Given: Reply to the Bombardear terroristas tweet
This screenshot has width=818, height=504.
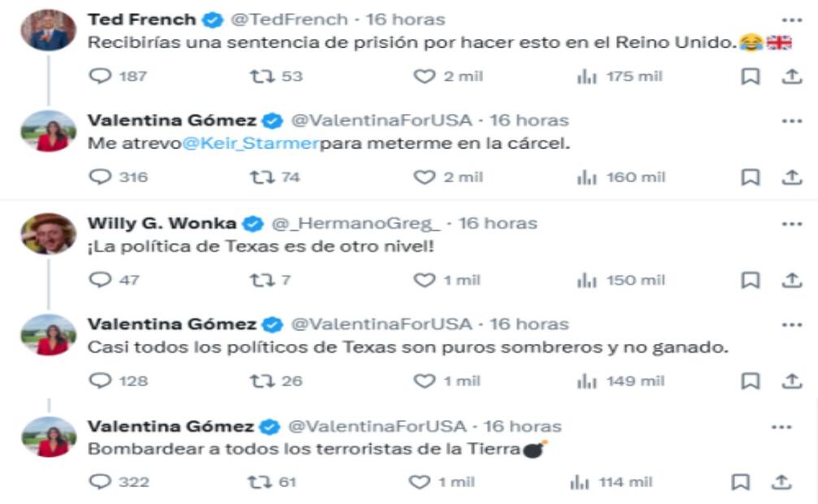Looking at the screenshot, I should coord(100,482).
